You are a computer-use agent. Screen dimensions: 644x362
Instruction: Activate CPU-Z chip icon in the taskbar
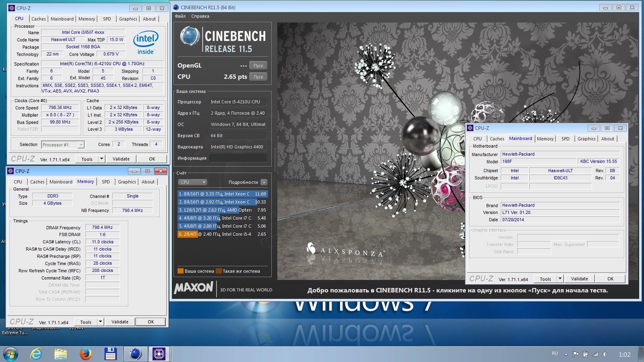tap(159, 354)
